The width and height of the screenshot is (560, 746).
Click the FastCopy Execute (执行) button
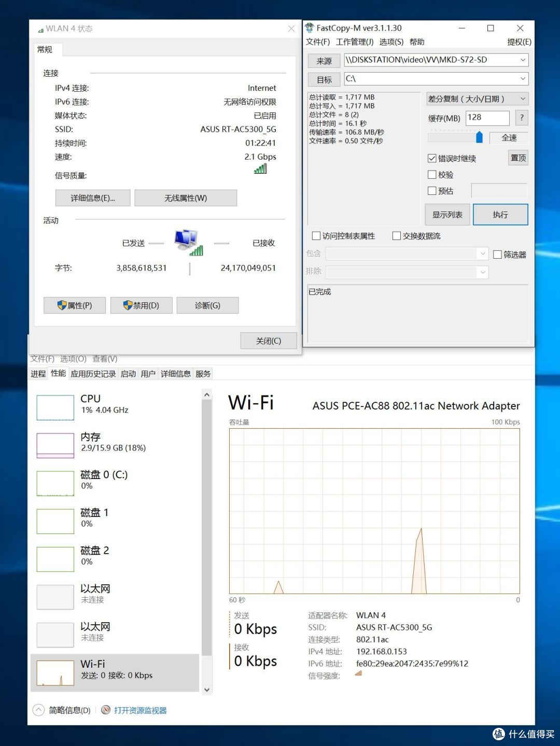(x=500, y=215)
